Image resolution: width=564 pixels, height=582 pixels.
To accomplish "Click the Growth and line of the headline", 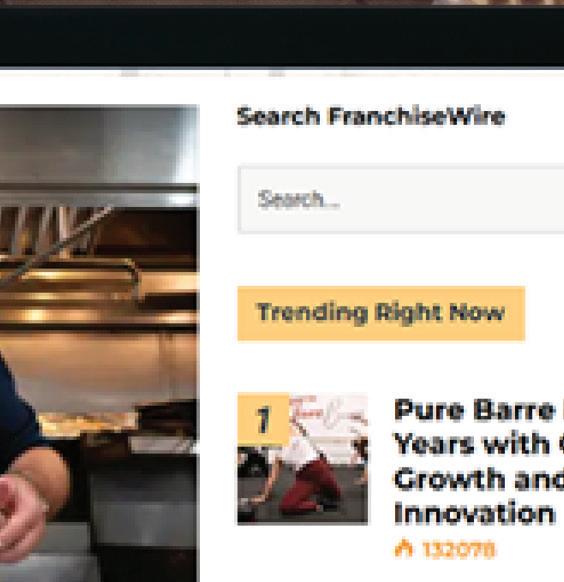I will click(479, 479).
